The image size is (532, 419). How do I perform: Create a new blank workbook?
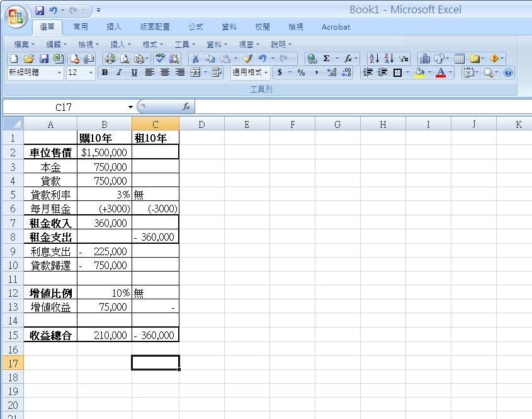[14, 59]
